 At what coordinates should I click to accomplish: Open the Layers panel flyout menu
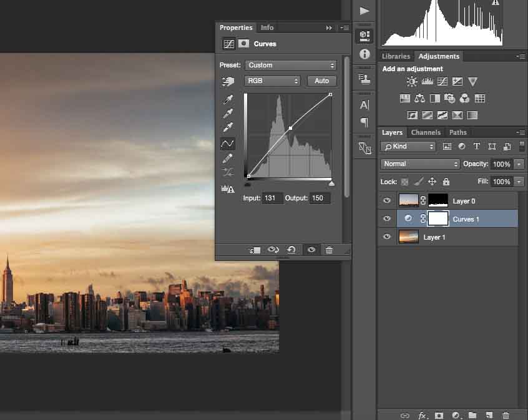pyautogui.click(x=521, y=132)
